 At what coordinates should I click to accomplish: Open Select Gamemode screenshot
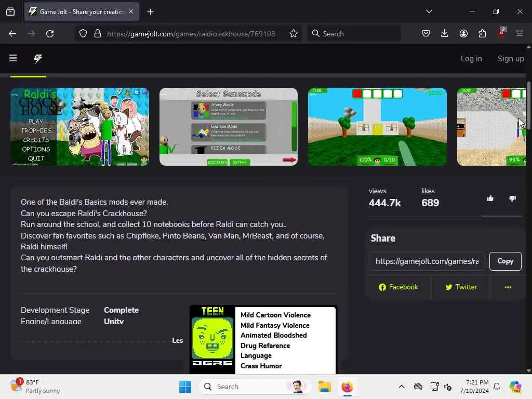[229, 127]
